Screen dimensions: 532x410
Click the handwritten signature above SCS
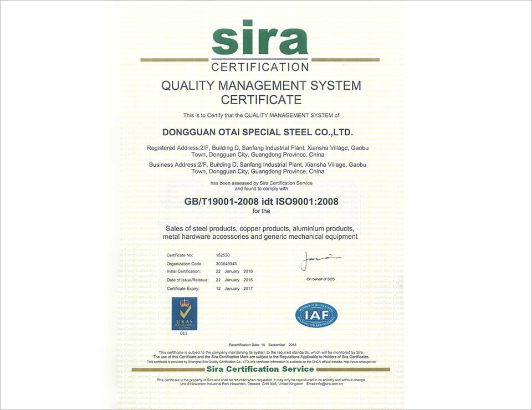[320, 262]
